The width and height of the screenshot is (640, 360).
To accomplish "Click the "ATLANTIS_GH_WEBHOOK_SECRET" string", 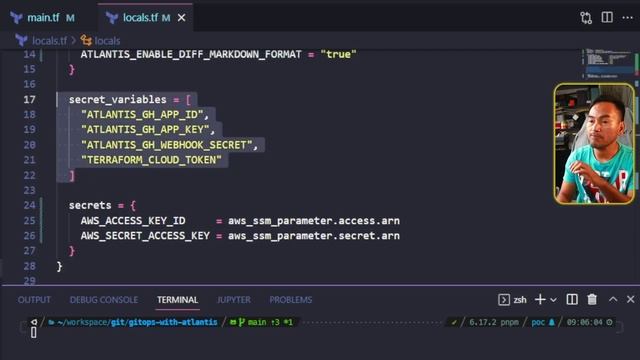I will click(x=167, y=145).
